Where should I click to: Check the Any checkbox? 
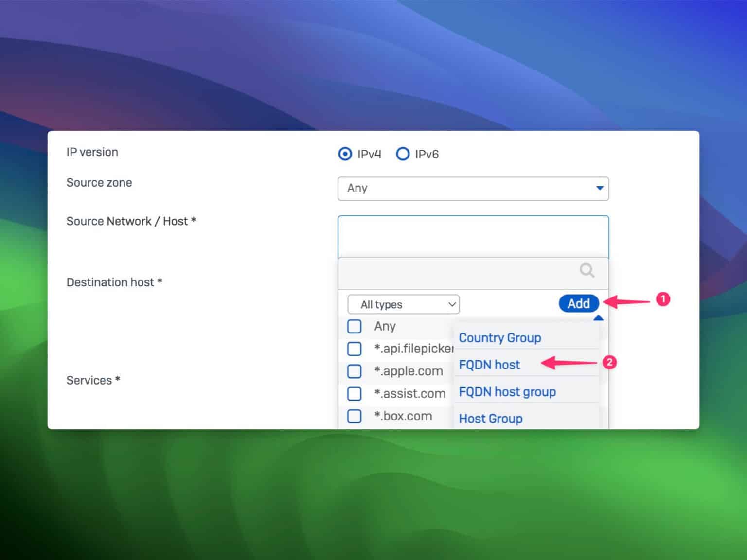point(354,326)
